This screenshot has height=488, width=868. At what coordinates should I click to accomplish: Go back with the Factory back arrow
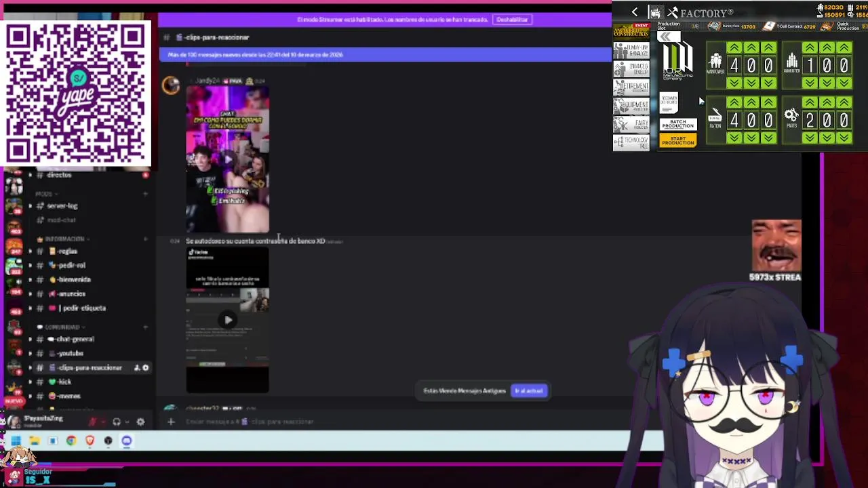coord(635,12)
